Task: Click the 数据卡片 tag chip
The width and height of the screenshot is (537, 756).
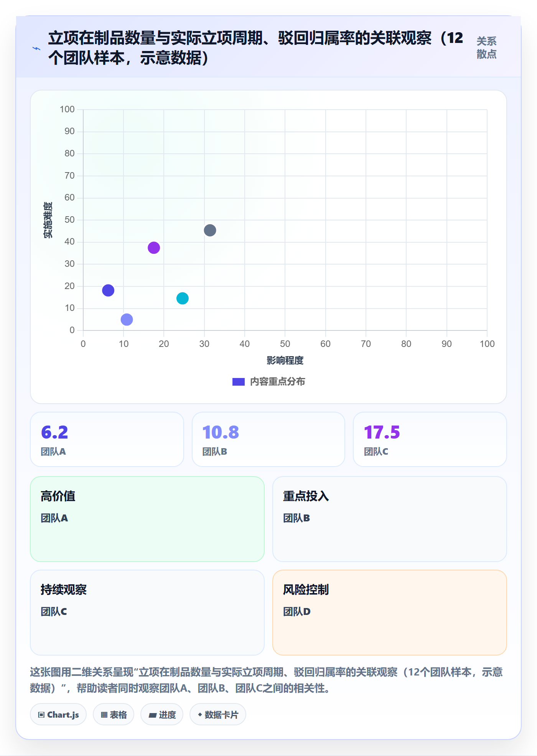Action: pos(218,715)
